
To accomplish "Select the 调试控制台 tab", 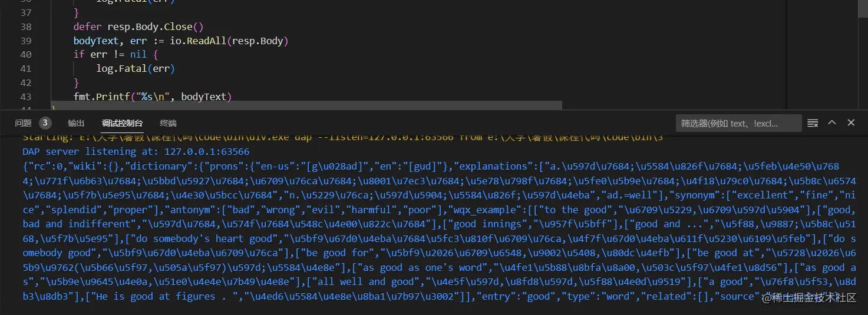I will click(x=122, y=123).
